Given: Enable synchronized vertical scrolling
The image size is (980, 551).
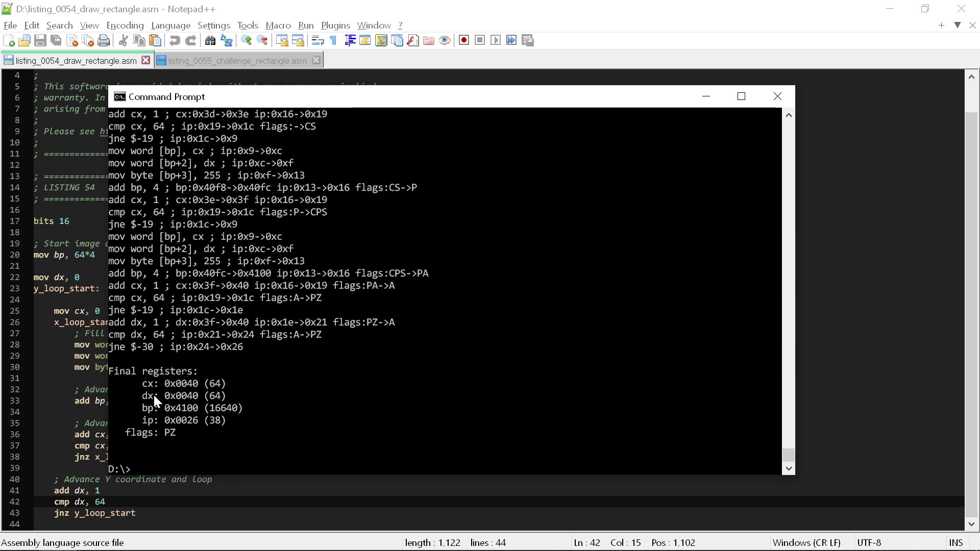Looking at the screenshot, I should pos(282,40).
